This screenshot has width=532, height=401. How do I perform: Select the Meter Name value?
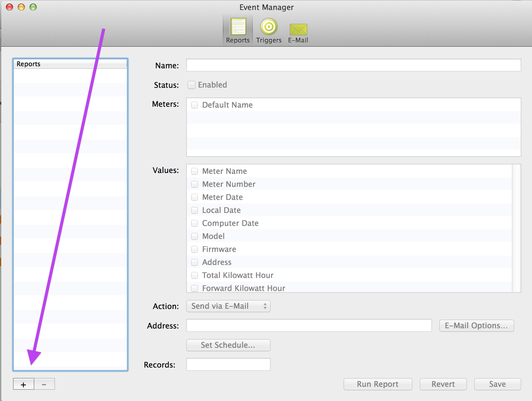pos(194,171)
